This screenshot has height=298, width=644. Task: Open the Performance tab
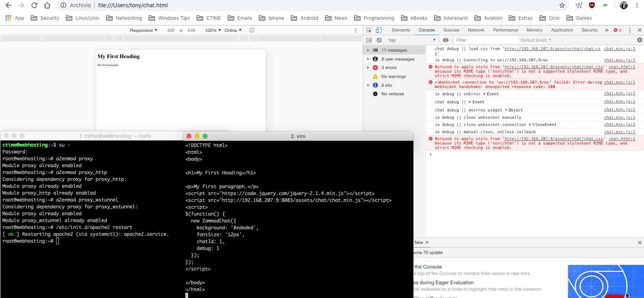tap(506, 30)
